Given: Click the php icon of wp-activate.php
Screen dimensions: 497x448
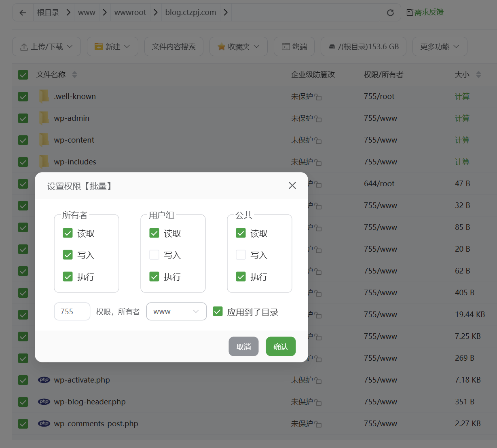Looking at the screenshot, I should (x=44, y=380).
